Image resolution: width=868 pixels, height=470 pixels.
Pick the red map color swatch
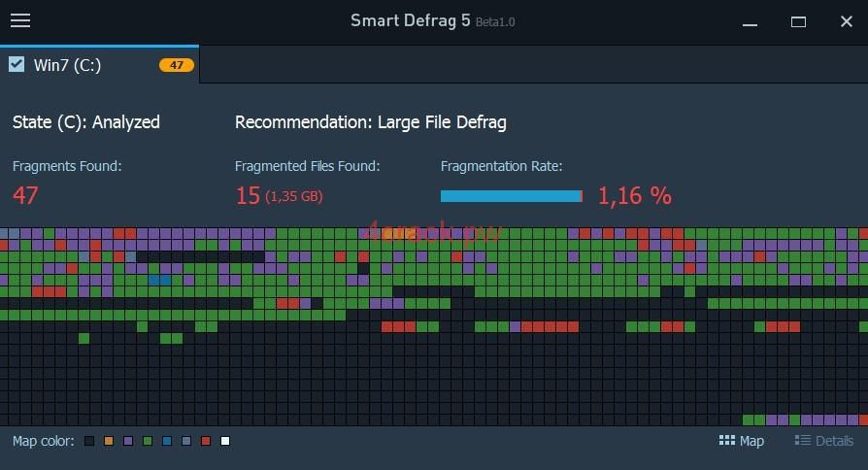pyautogui.click(x=206, y=441)
